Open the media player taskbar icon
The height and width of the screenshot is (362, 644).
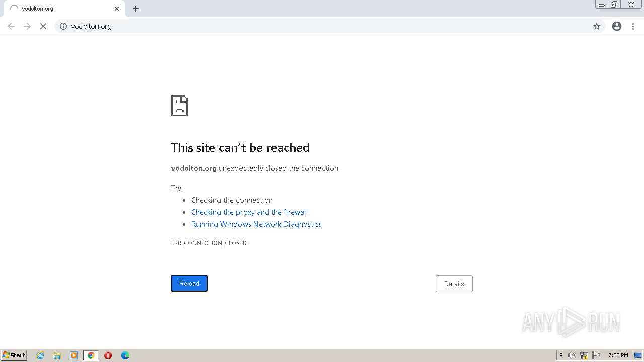74,355
